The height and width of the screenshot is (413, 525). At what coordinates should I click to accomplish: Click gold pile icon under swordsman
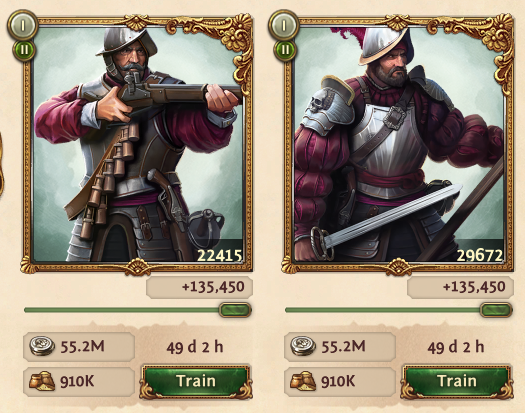[x=303, y=381]
